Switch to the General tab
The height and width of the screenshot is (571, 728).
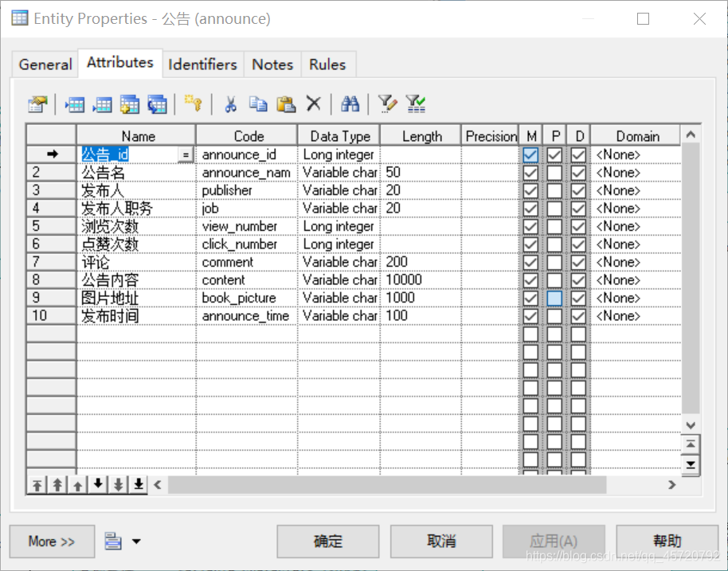(45, 64)
